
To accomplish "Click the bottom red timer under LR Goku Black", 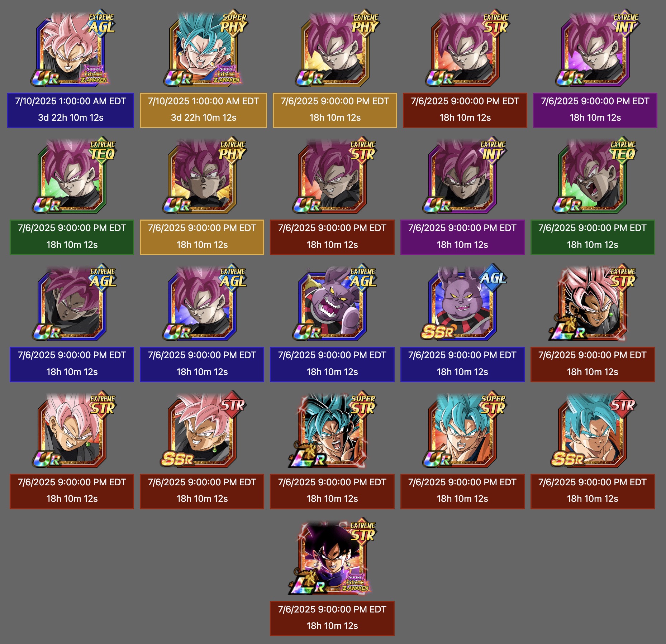I will click(332, 619).
